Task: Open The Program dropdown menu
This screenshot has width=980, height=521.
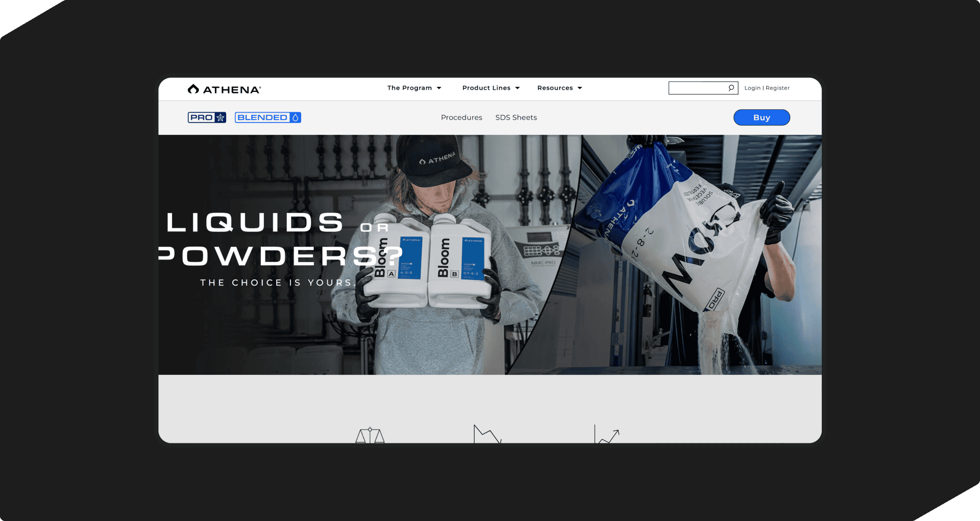Action: (414, 88)
